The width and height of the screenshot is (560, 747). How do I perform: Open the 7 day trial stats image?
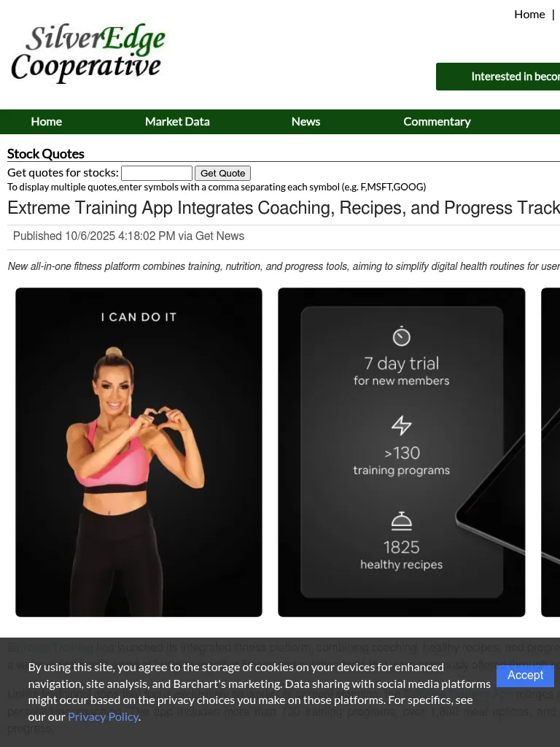click(402, 452)
